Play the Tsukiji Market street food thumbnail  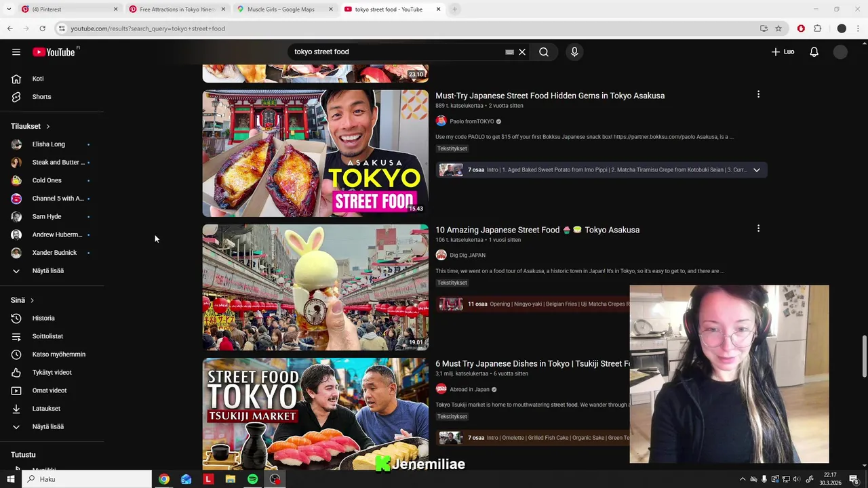point(315,413)
